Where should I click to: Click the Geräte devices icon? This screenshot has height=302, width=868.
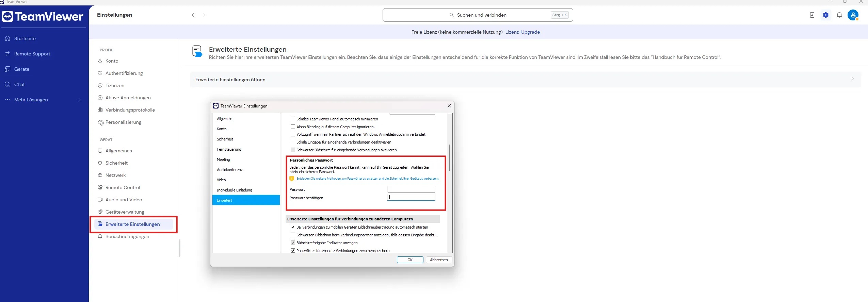coord(7,69)
